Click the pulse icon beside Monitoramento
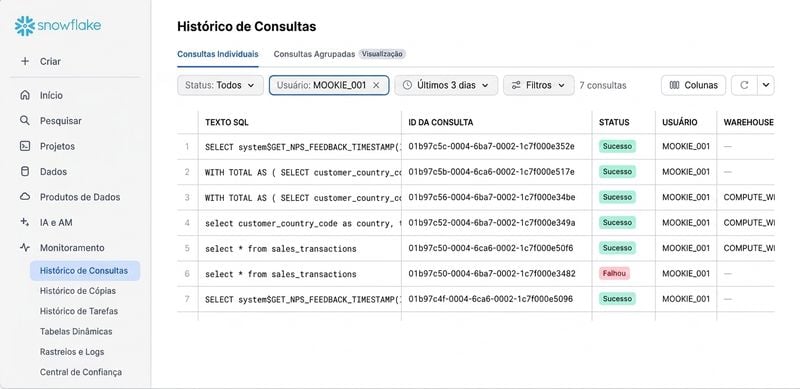Viewport: 800px width, 389px height. (x=24, y=248)
